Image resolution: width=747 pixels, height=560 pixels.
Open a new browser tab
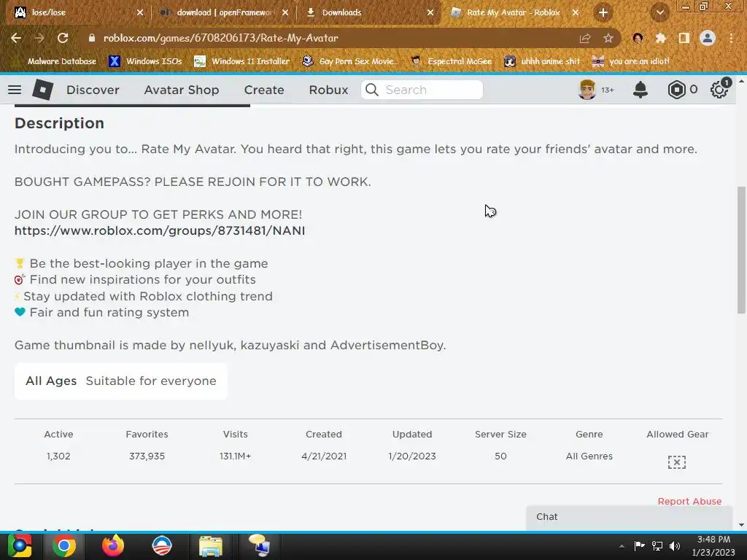[603, 13]
